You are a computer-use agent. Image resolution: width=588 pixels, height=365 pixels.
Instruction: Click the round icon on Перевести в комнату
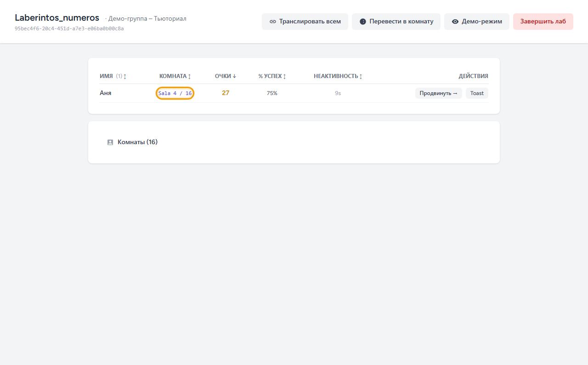363,22
